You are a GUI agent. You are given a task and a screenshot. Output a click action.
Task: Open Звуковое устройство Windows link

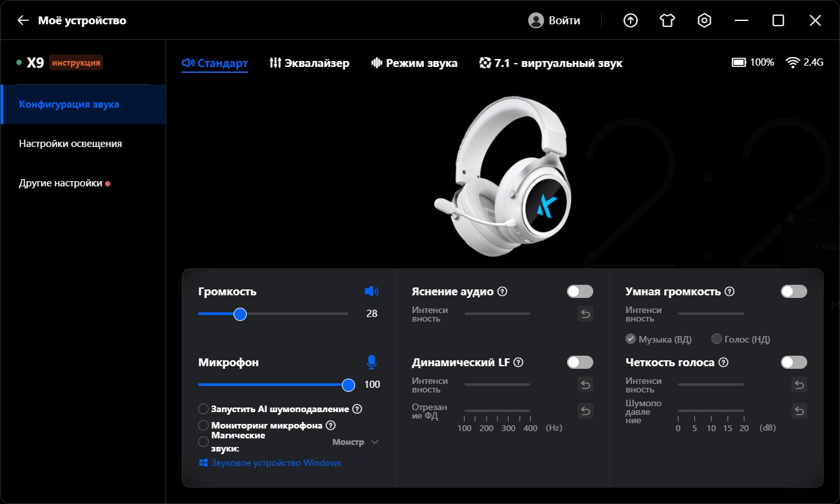270,463
